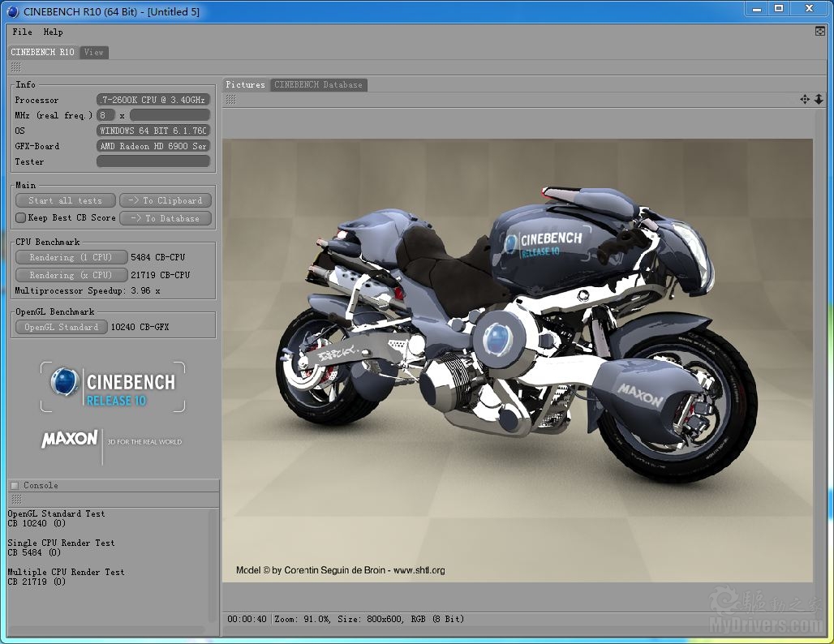Click the layout icon at top-right of menu bar
Screen dimensions: 834x644
pos(820,31)
